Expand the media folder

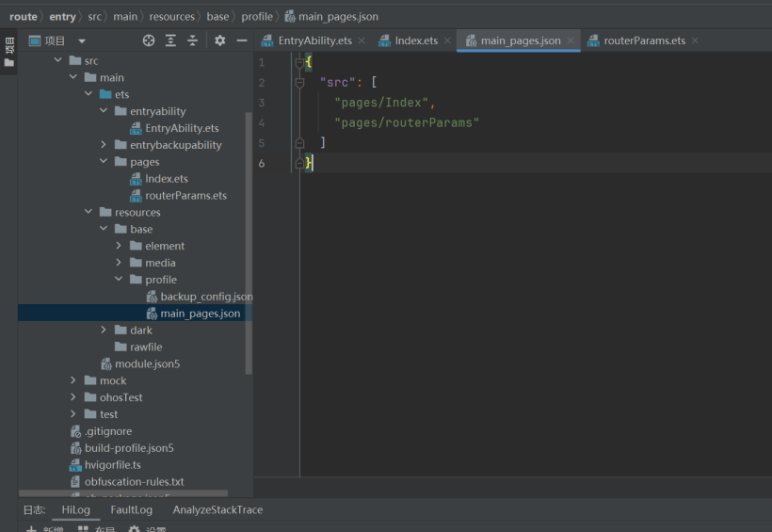tap(119, 262)
